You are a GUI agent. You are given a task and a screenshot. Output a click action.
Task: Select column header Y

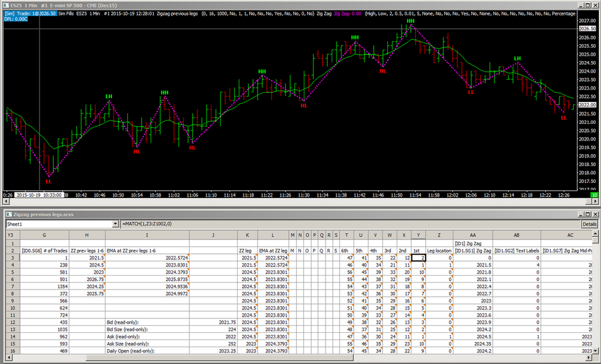coord(418,235)
